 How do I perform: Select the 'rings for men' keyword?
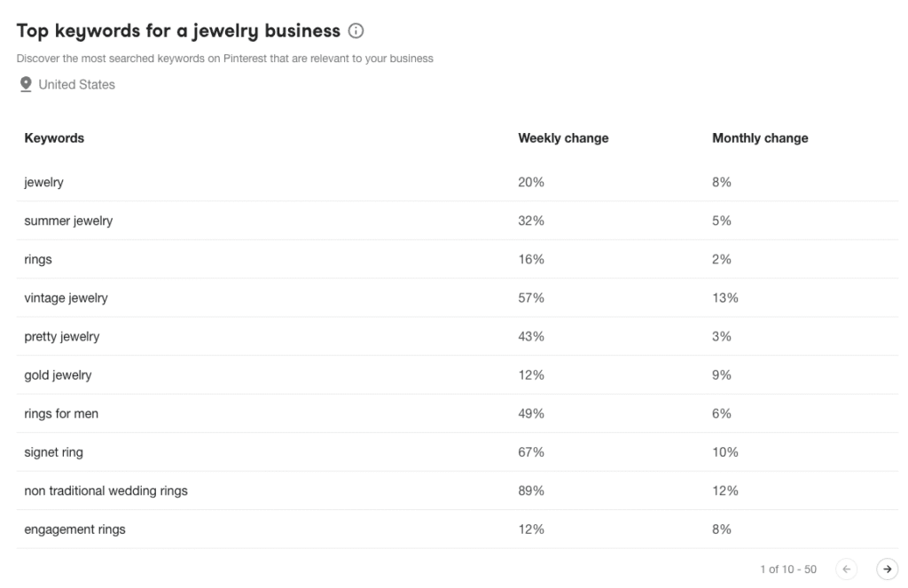pos(61,414)
